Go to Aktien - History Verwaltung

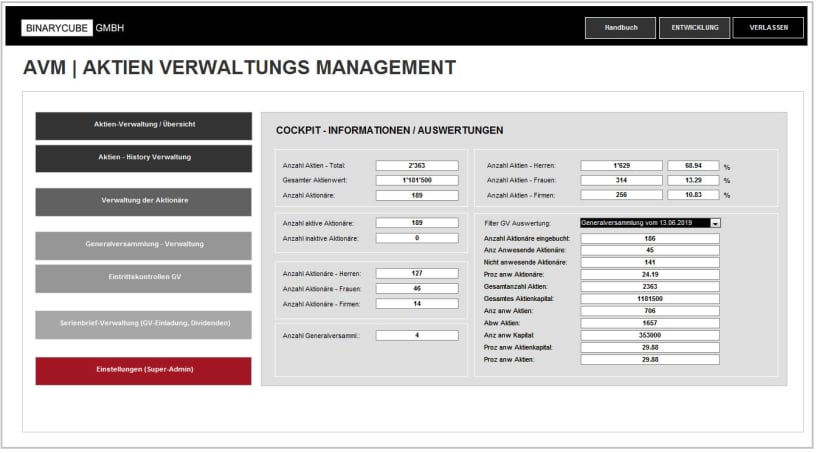pos(144,158)
